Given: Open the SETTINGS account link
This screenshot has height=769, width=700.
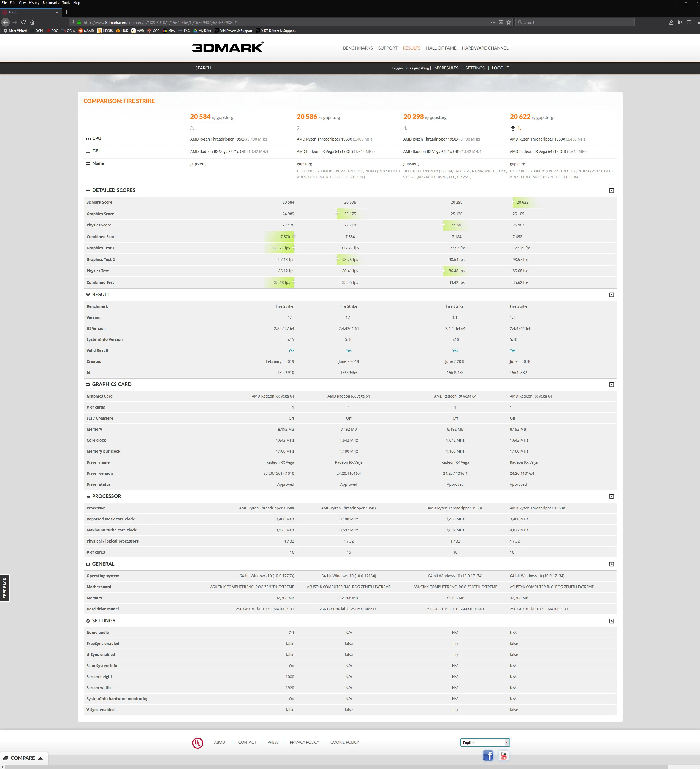Looking at the screenshot, I should pos(475,68).
